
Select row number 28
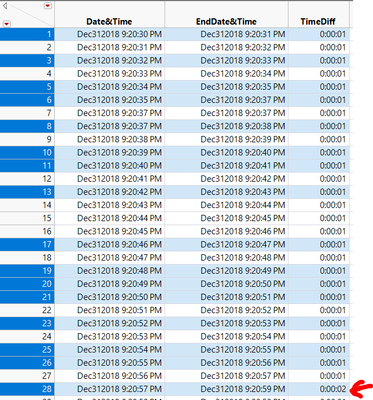point(27,389)
